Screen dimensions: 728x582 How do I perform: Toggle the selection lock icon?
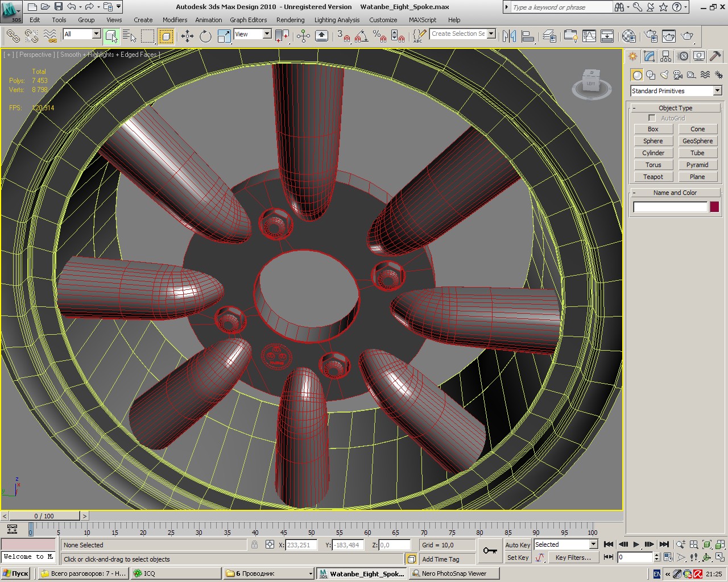(x=254, y=544)
